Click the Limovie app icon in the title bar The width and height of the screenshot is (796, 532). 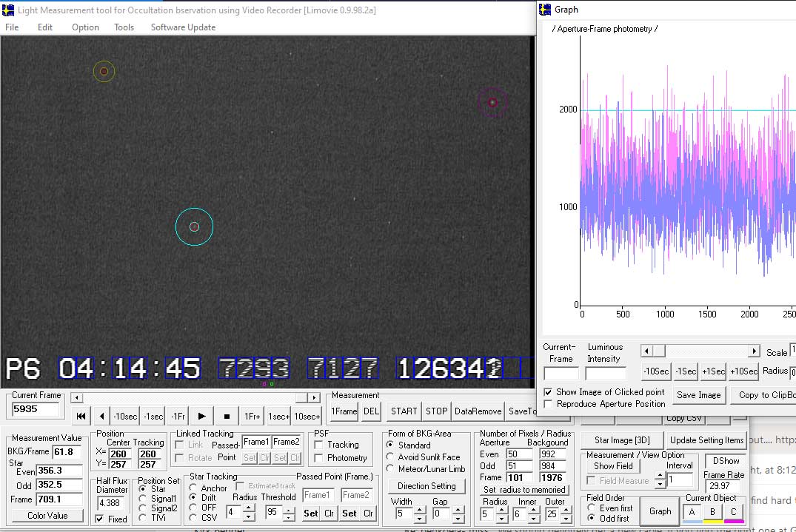click(8, 10)
